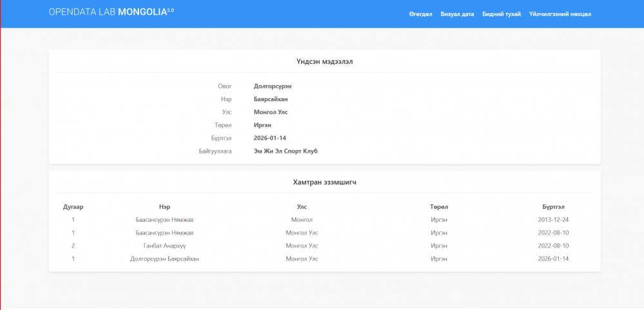The image size is (644, 310).
Task: Click the Нэр column header
Action: click(x=165, y=207)
